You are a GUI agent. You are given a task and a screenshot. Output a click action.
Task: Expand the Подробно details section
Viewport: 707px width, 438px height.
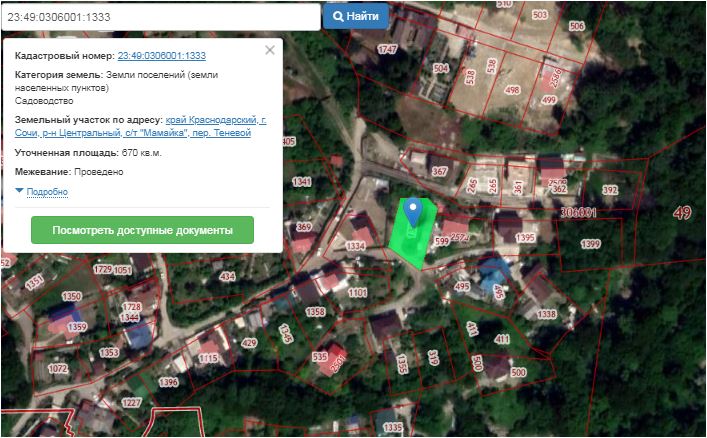point(47,192)
